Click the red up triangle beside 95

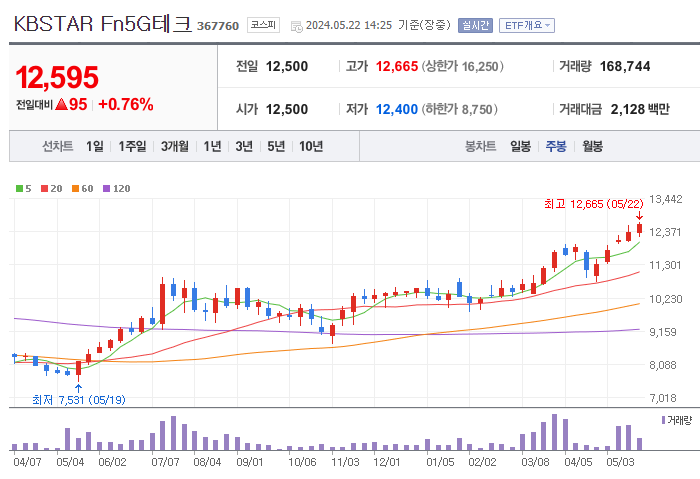[62, 104]
